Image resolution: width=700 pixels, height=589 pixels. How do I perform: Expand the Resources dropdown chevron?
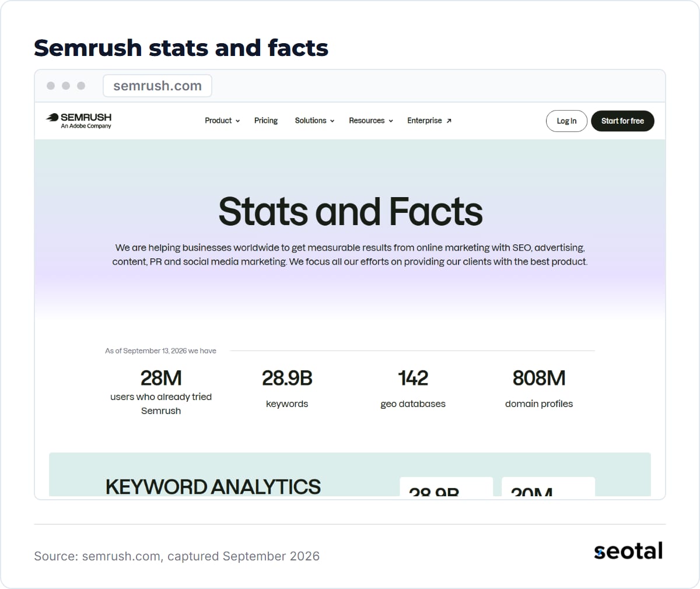(391, 121)
